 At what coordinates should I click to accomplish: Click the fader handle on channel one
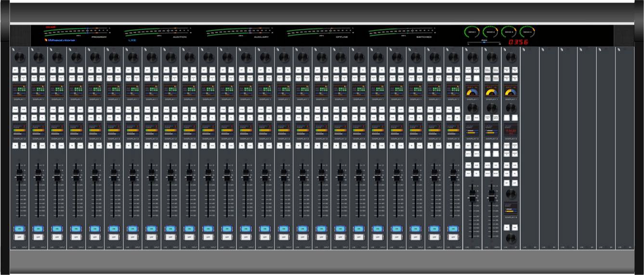coord(20,177)
